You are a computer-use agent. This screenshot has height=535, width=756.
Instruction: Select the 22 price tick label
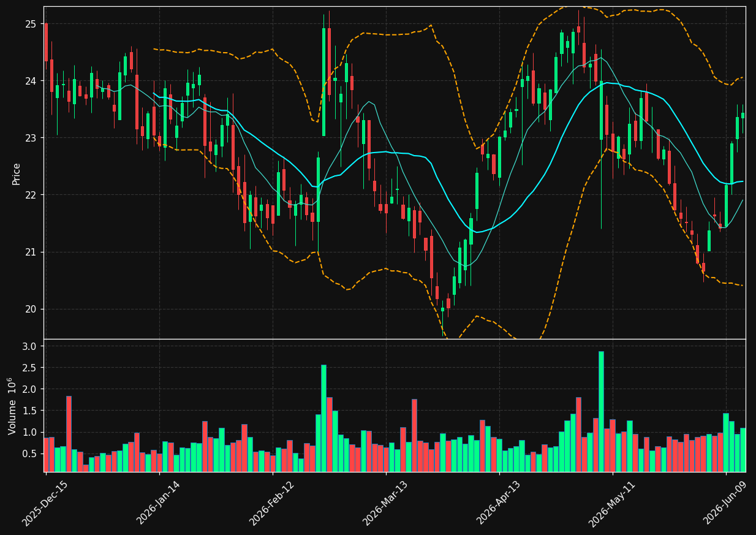[31, 195]
